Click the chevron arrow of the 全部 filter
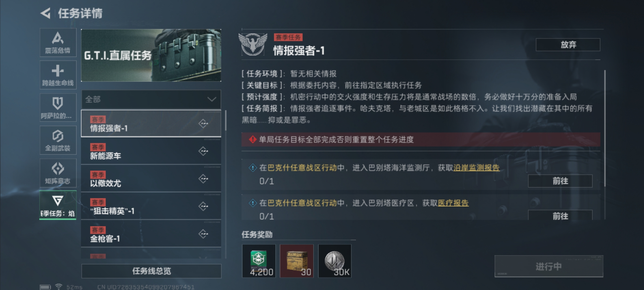644x290 pixels. [212, 100]
